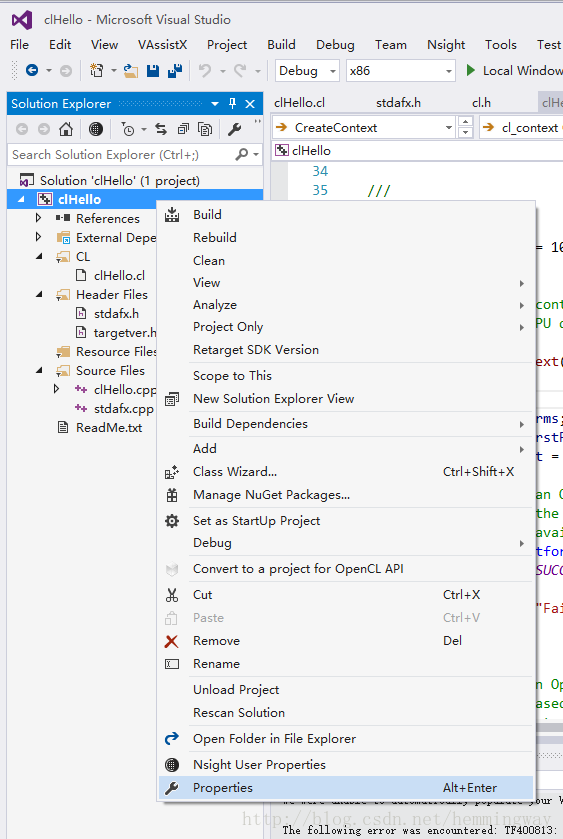Choose Nsight User Properties

pos(346,765)
